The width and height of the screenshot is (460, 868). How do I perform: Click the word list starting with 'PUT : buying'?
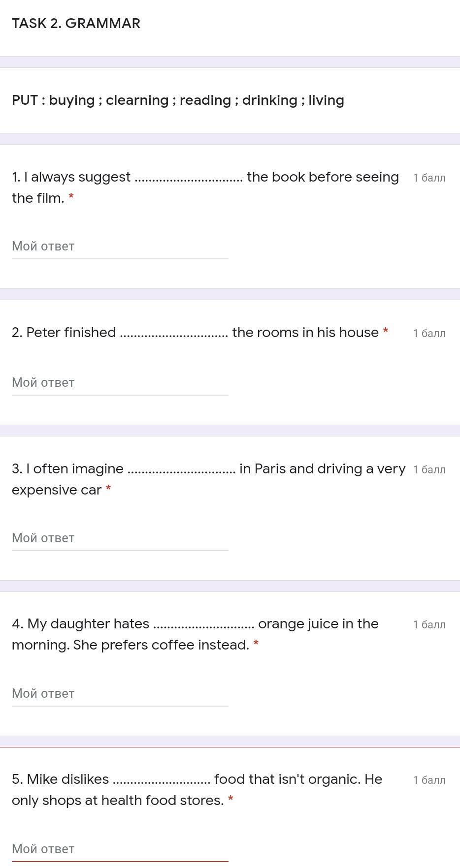point(178,100)
